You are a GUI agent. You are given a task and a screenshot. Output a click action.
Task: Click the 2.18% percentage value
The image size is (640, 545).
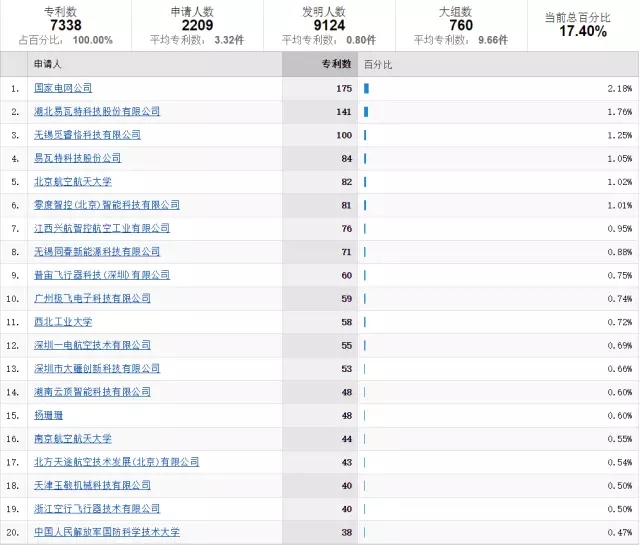click(620, 89)
